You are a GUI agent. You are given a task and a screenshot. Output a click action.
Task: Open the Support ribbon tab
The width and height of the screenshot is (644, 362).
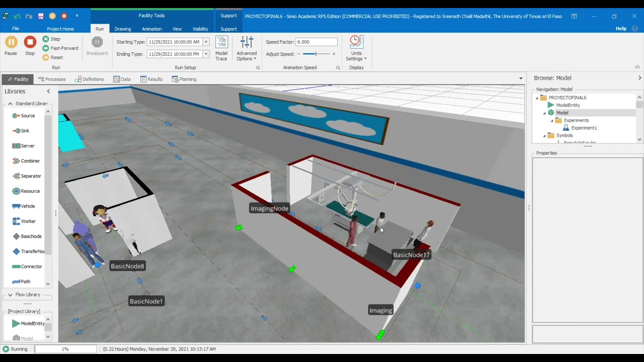(x=228, y=29)
